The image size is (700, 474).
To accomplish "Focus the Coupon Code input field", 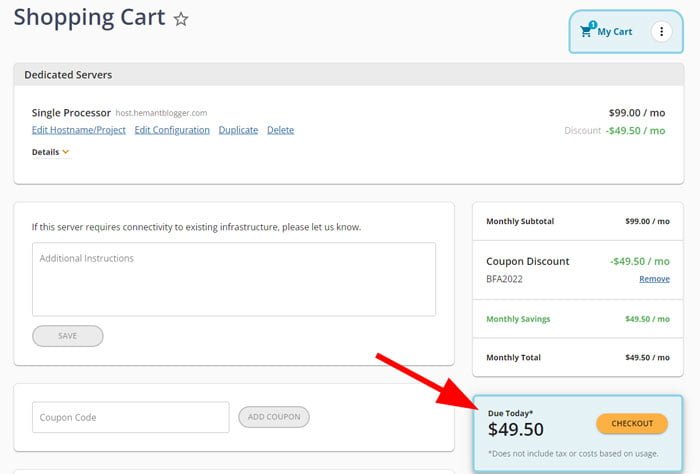I will coord(131,417).
